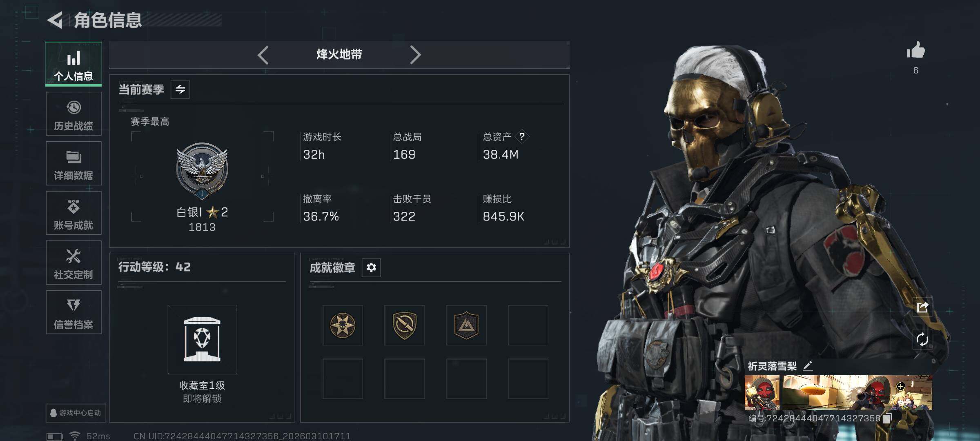Edit nickname 祈灵落雪梨 with pencil icon

pyautogui.click(x=808, y=366)
